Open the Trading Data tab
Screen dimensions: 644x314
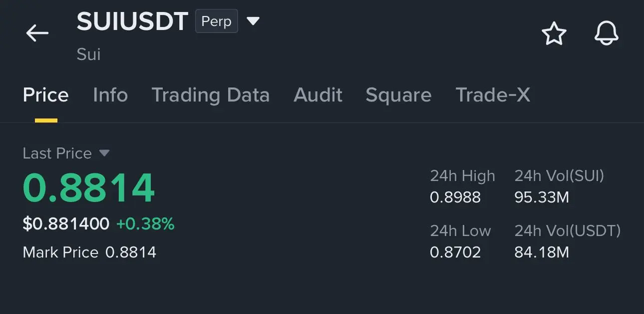click(x=210, y=95)
